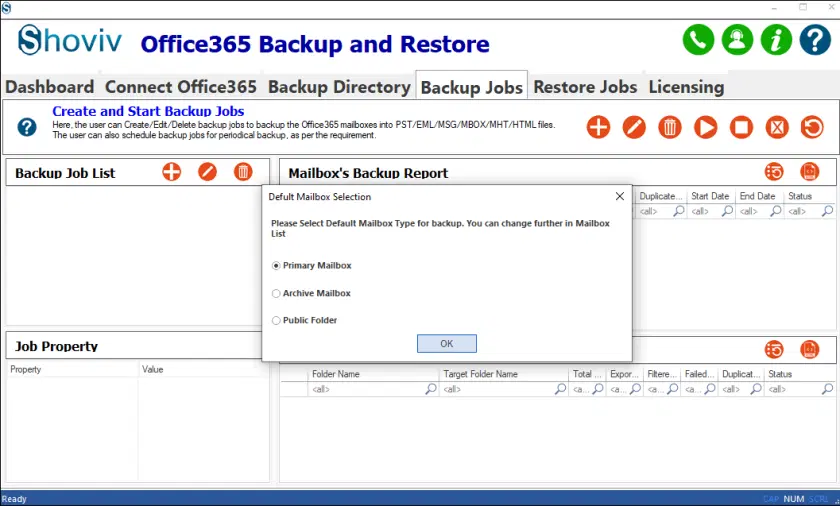Click search icon in the End Date filter
The width and height of the screenshot is (840, 506).
click(x=776, y=211)
